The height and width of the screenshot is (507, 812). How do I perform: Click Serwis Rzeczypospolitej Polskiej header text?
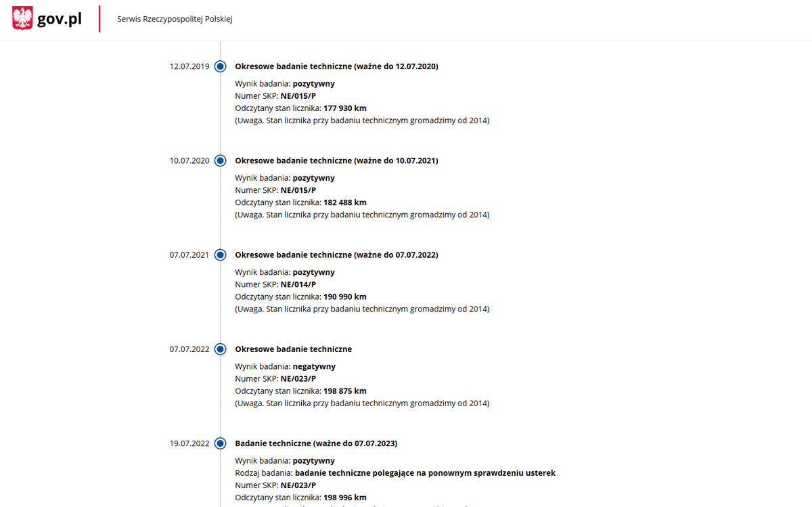175,19
